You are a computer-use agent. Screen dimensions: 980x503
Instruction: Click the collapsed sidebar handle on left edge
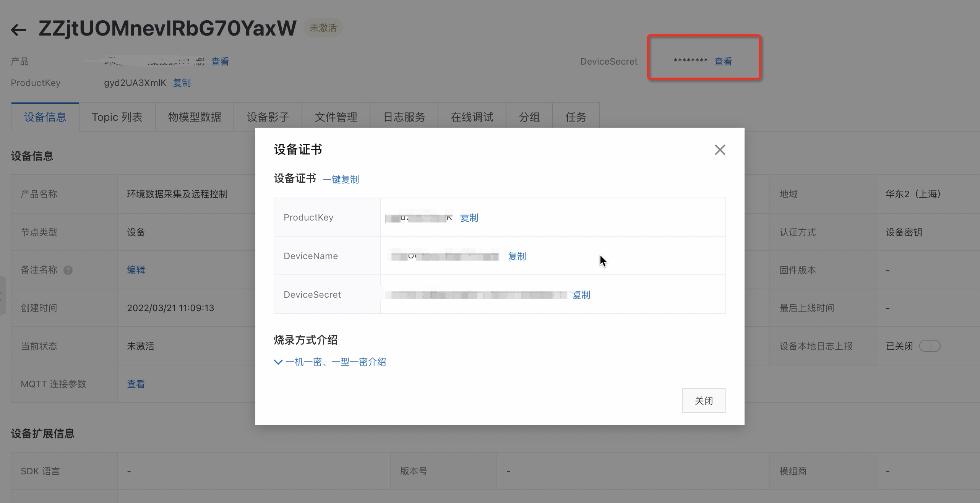pyautogui.click(x=2, y=295)
